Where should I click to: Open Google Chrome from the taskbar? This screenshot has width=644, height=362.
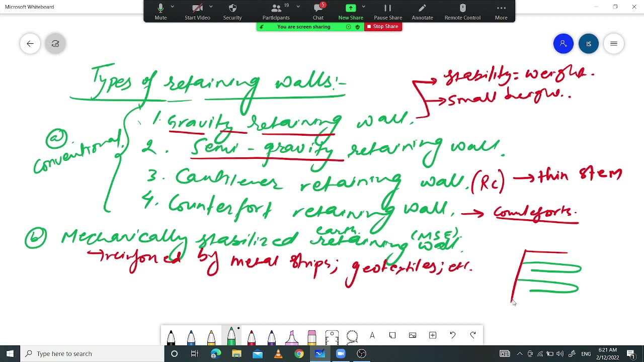pyautogui.click(x=299, y=353)
